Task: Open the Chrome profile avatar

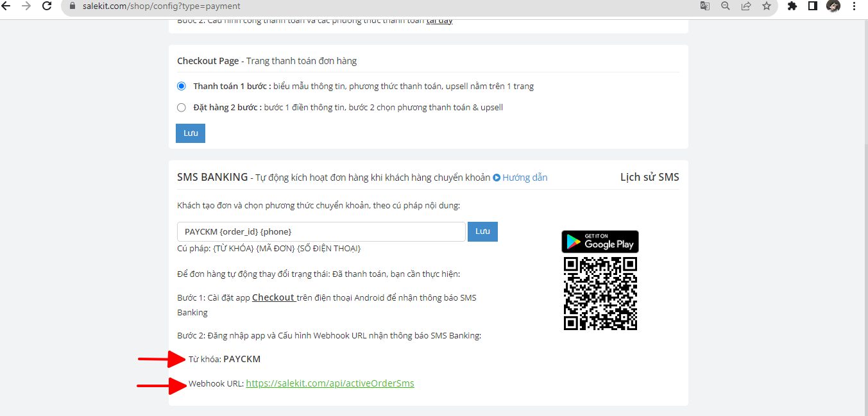Action: click(833, 6)
